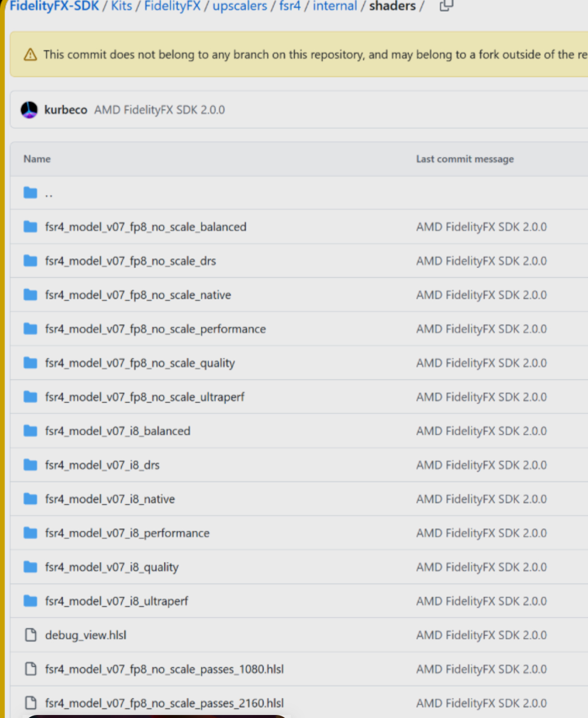The height and width of the screenshot is (718, 588).
Task: Open fsr4_model_v07_fp8_no_scale_performance folder
Action: click(x=155, y=329)
